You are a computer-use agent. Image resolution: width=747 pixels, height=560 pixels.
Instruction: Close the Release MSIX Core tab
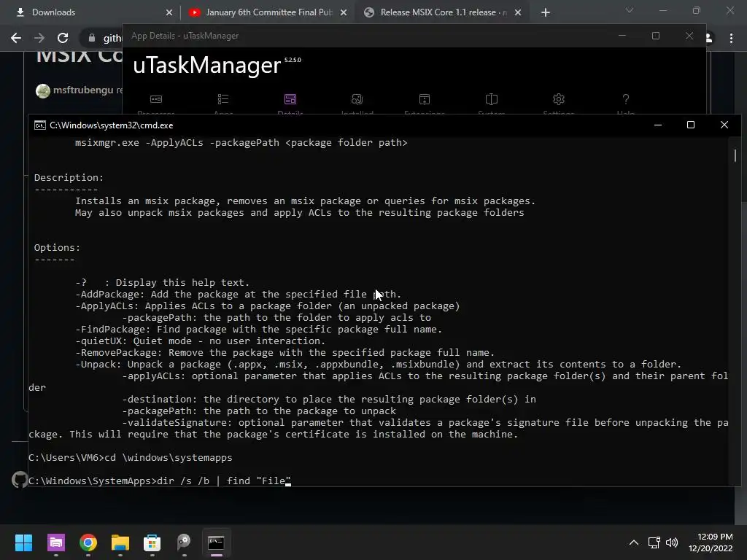click(x=518, y=12)
